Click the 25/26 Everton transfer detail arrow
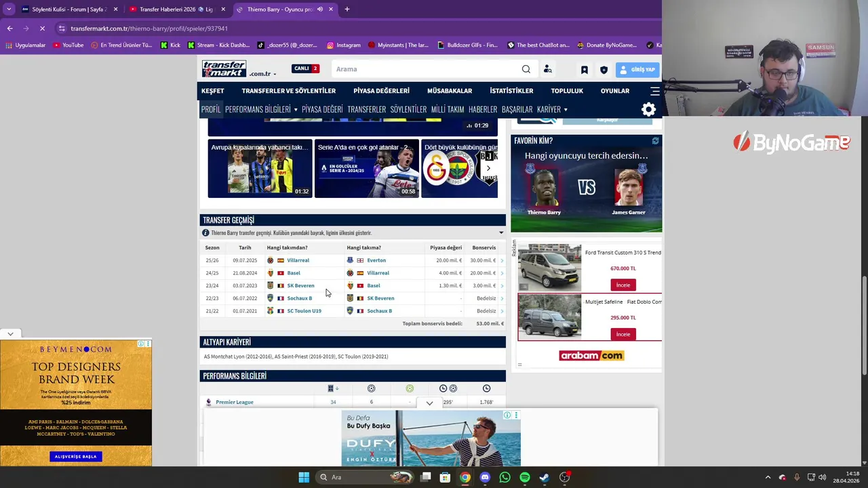Image resolution: width=868 pixels, height=488 pixels. (x=502, y=260)
